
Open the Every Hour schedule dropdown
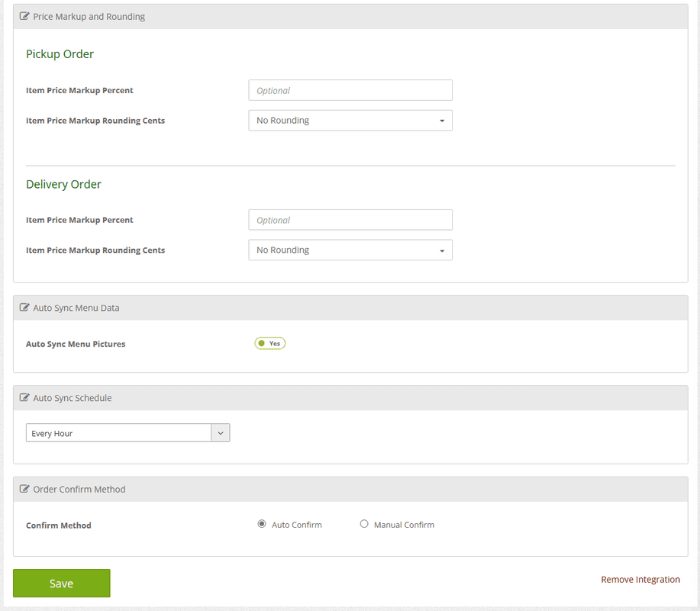[127, 433]
